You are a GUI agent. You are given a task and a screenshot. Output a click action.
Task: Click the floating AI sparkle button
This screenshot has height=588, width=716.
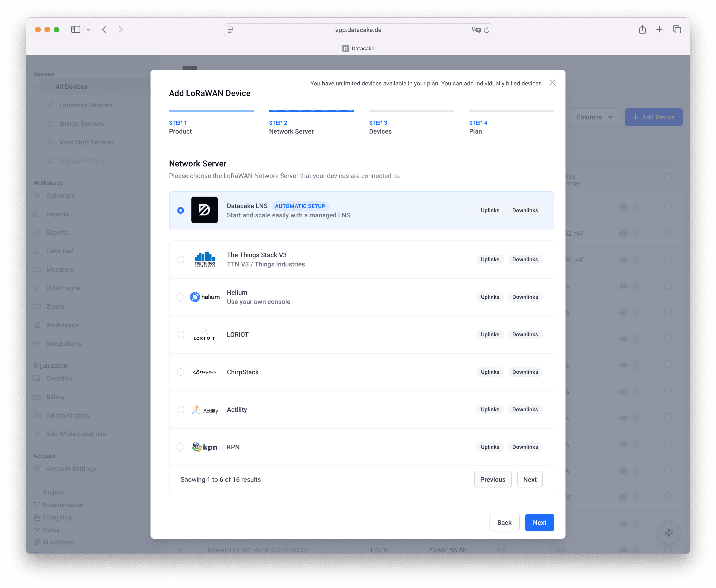pos(669,532)
